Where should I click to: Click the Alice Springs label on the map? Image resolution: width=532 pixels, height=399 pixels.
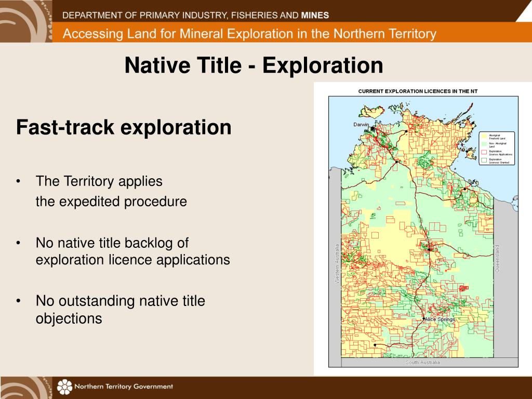click(x=440, y=320)
